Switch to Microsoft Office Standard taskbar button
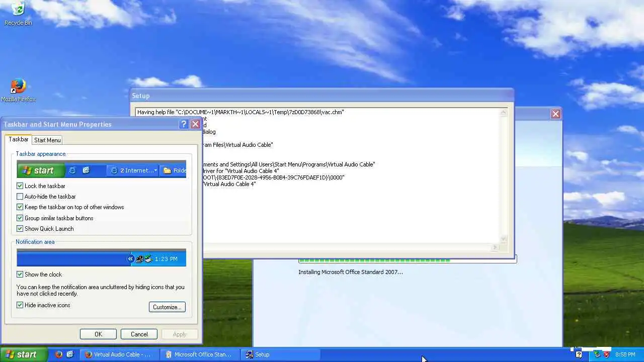This screenshot has width=644, height=362. click(200, 354)
